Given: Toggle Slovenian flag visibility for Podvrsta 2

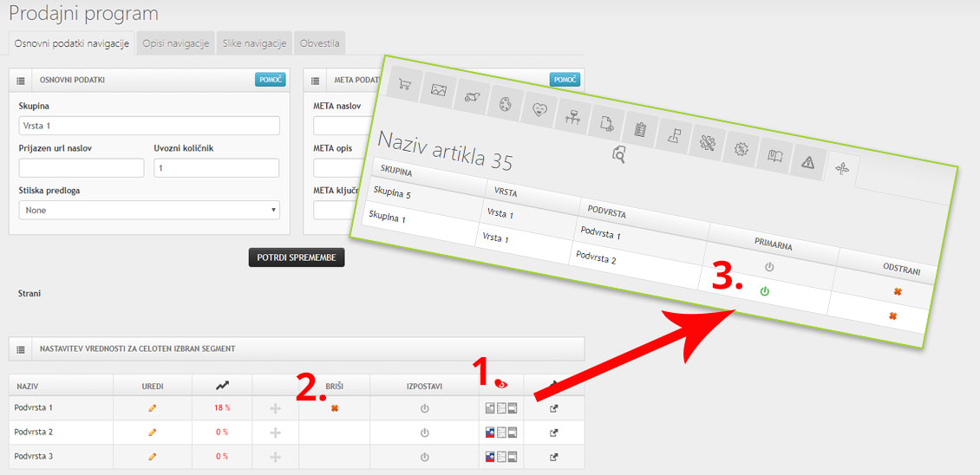Looking at the screenshot, I should click(x=491, y=432).
